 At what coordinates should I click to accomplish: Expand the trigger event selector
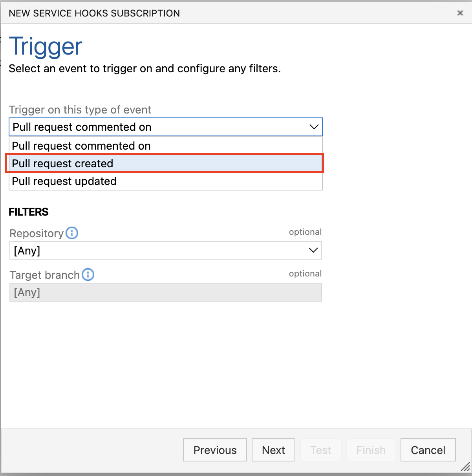(165, 127)
